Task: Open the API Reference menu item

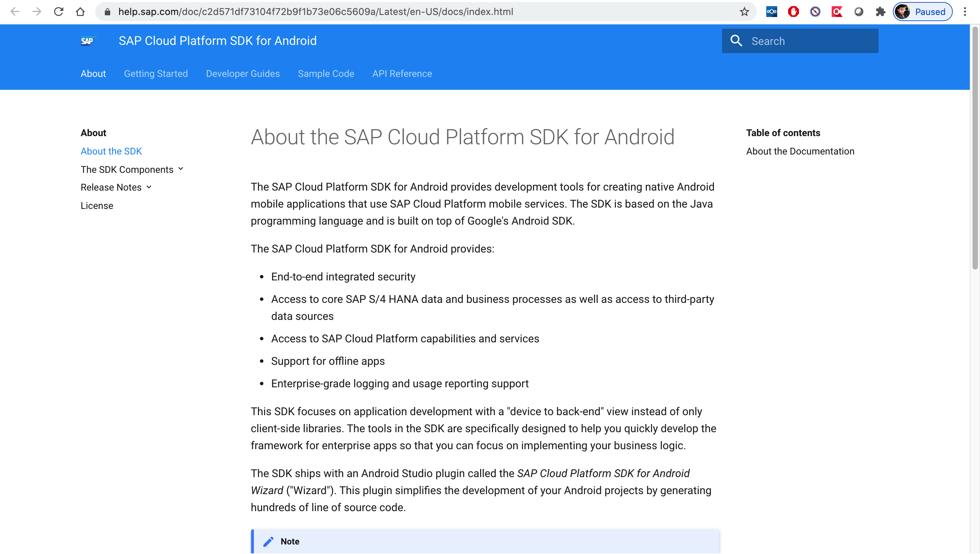Action: 402,74
